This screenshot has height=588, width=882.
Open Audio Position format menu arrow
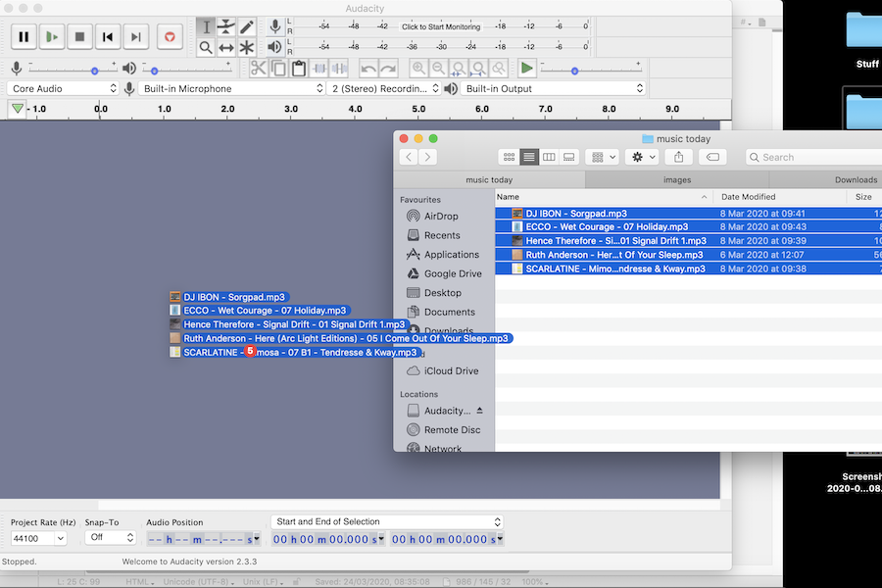(x=257, y=539)
